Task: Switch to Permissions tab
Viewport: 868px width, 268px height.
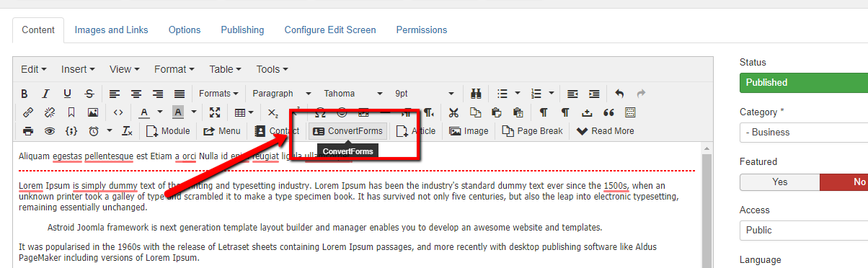Action: click(x=422, y=30)
